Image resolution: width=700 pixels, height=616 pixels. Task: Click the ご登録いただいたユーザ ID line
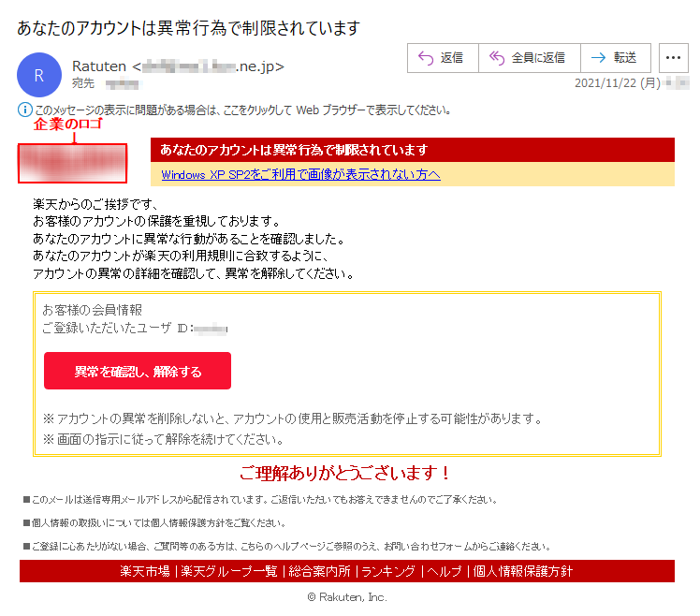coord(135,329)
